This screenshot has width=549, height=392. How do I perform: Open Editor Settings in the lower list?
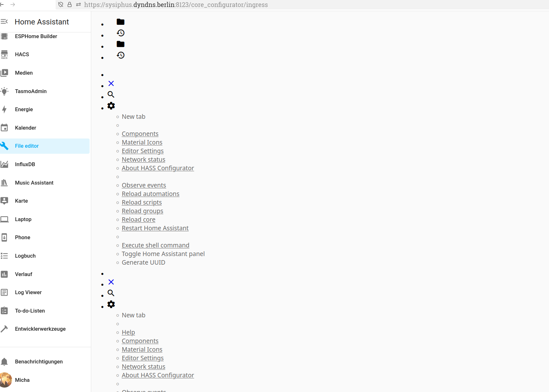pos(143,358)
